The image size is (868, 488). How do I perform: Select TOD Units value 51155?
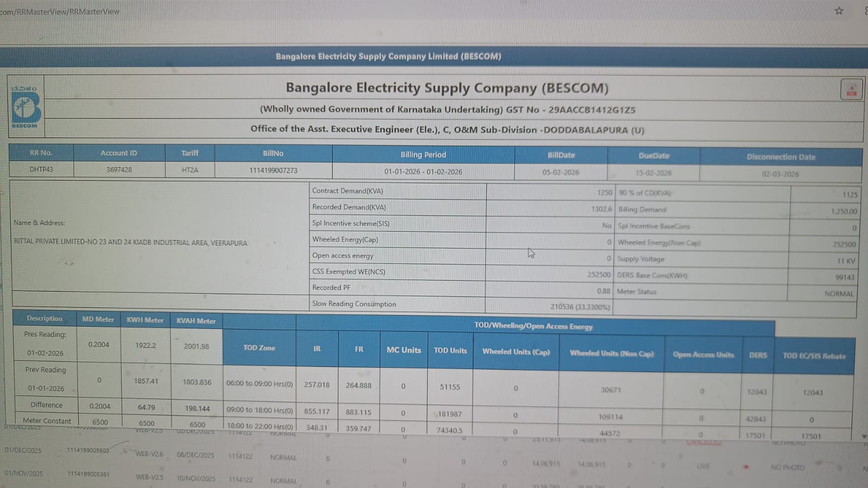click(450, 387)
